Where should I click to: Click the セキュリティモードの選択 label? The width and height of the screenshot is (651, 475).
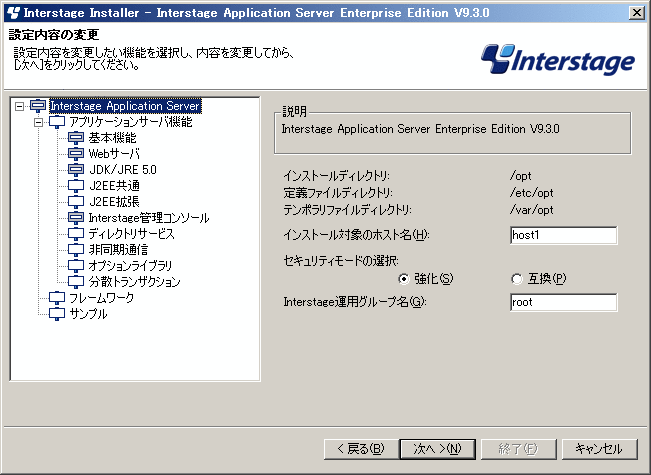[x=341, y=261]
